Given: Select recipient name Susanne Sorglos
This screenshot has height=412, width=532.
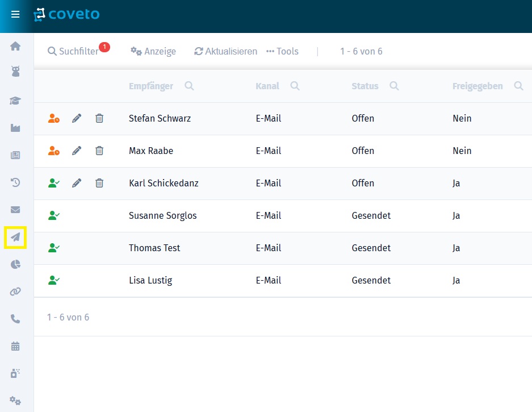Looking at the screenshot, I should tap(163, 216).
